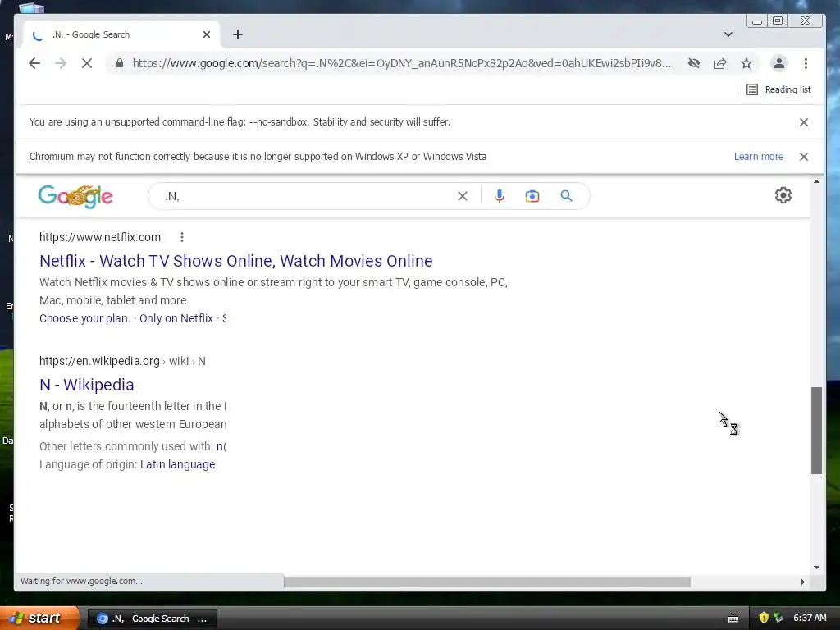Share this page from address bar
Screen dimensions: 840x630
(720, 63)
